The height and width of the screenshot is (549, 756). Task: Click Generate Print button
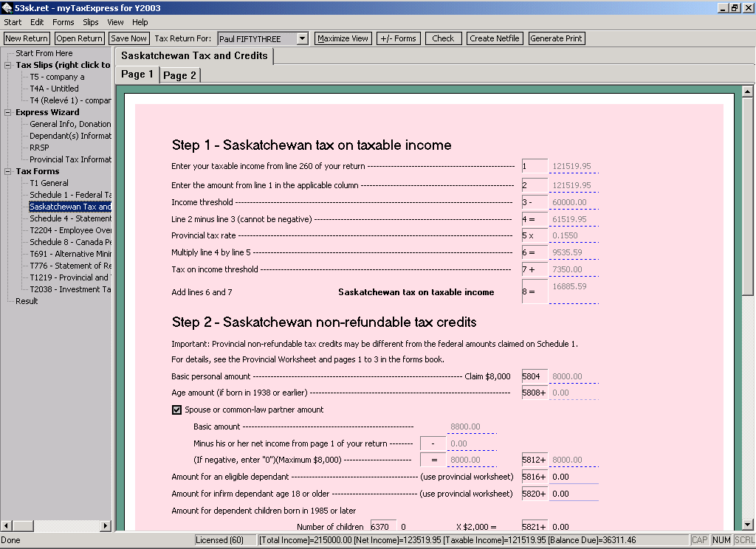(557, 38)
